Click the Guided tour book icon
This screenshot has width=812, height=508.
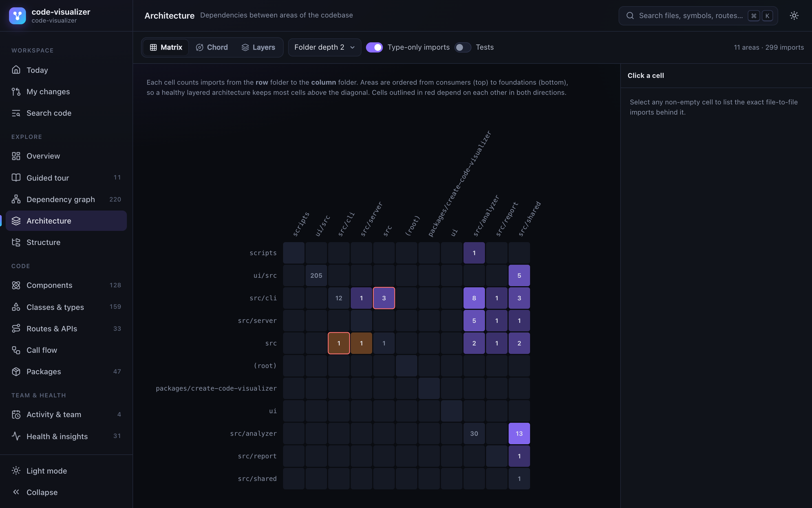pyautogui.click(x=16, y=178)
